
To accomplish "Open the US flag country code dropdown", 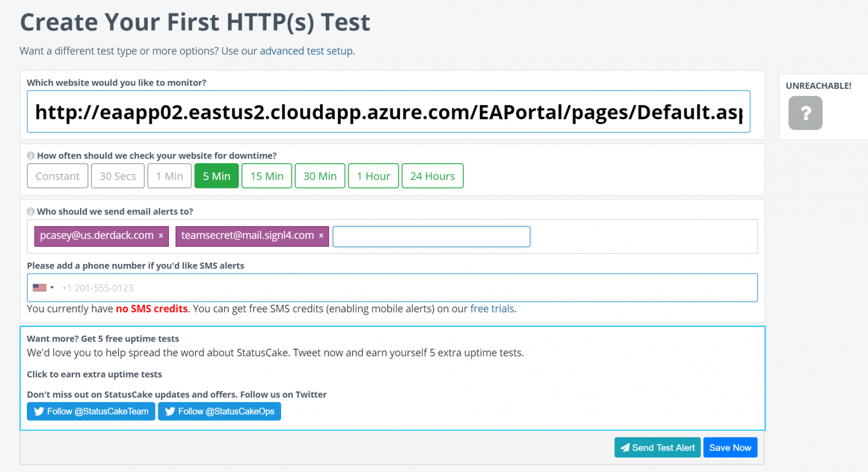I will coord(43,288).
